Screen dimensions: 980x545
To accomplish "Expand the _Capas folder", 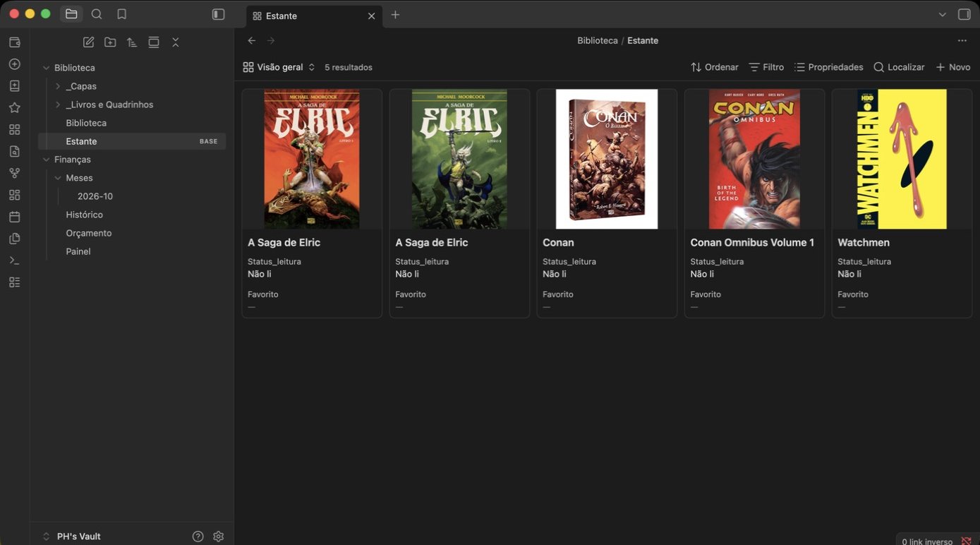I will [x=58, y=86].
